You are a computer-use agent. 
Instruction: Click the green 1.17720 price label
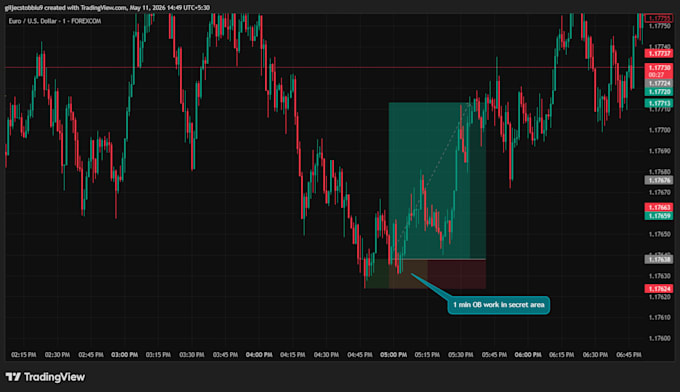point(659,92)
